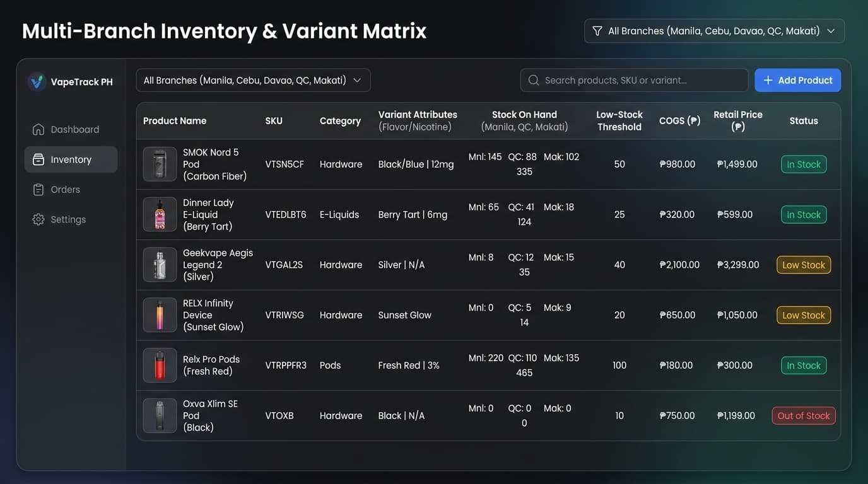The image size is (868, 484).
Task: Click the ₱650.00 COGS value
Action: coord(677,315)
